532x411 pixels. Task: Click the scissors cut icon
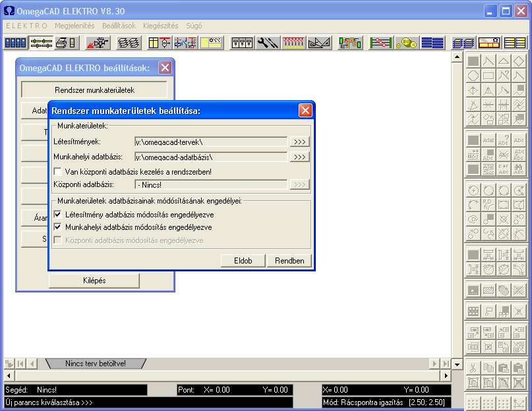(473, 368)
